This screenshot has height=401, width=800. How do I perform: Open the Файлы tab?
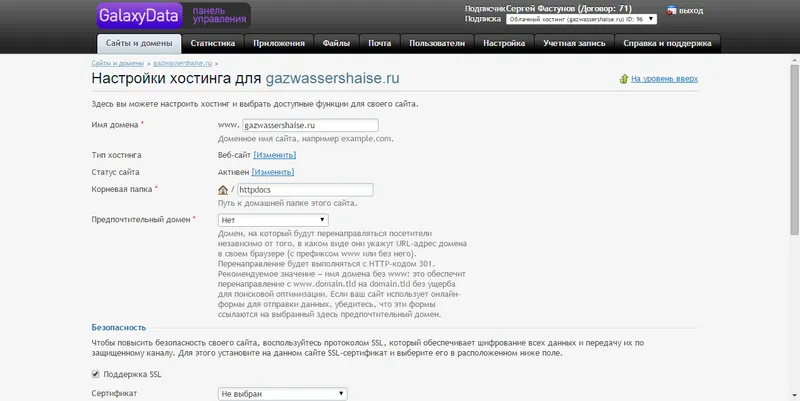pos(336,43)
